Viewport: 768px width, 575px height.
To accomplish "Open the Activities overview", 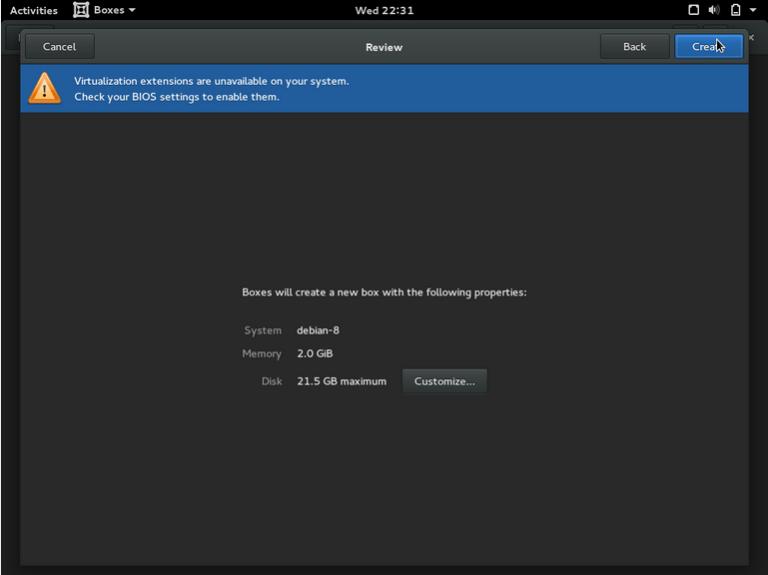I will pos(34,10).
